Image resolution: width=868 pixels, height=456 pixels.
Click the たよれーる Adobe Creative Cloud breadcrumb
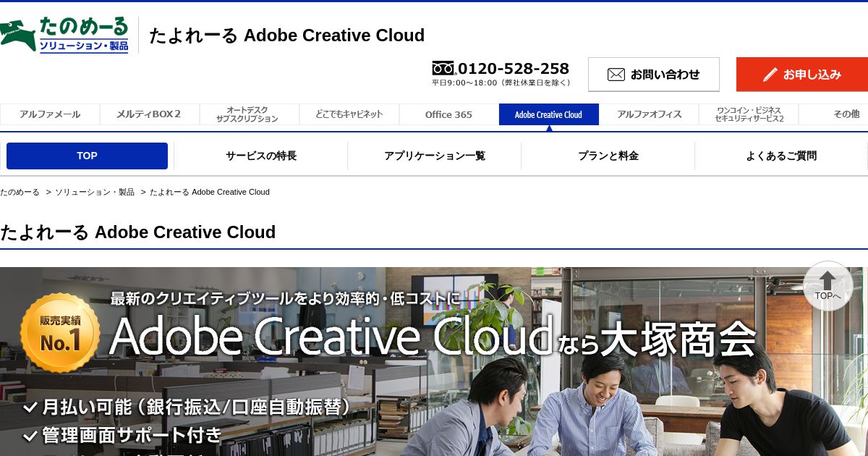click(210, 192)
